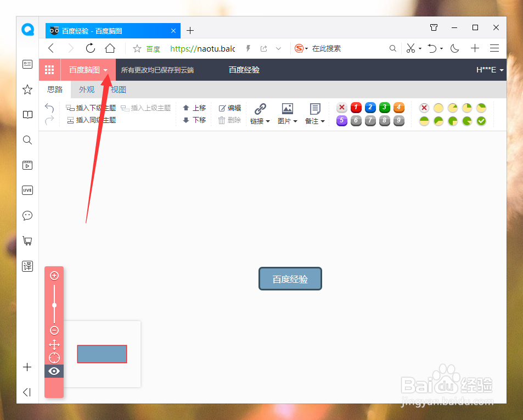Open the apps grid icon beside 百度脑图
The width and height of the screenshot is (523, 420).
[49, 70]
